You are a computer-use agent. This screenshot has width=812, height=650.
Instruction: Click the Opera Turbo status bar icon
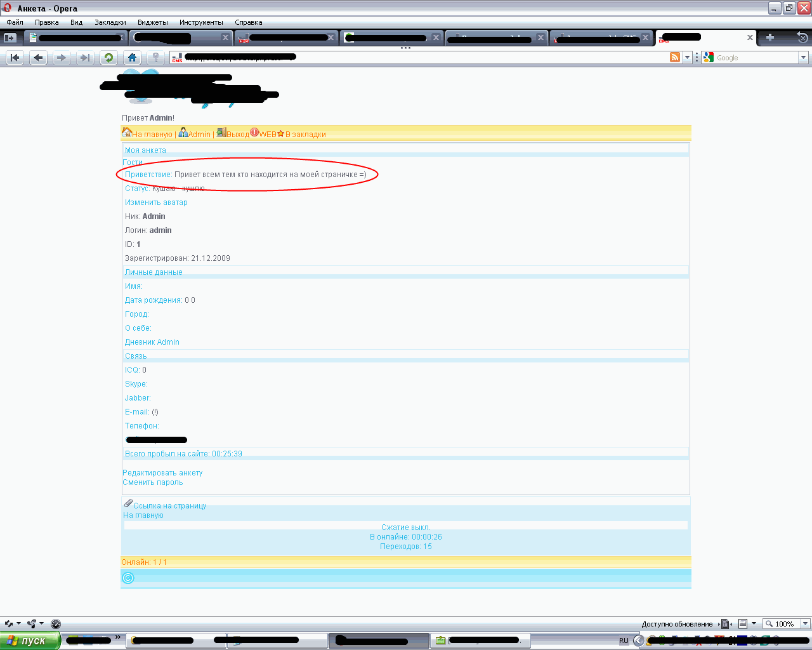click(55, 624)
